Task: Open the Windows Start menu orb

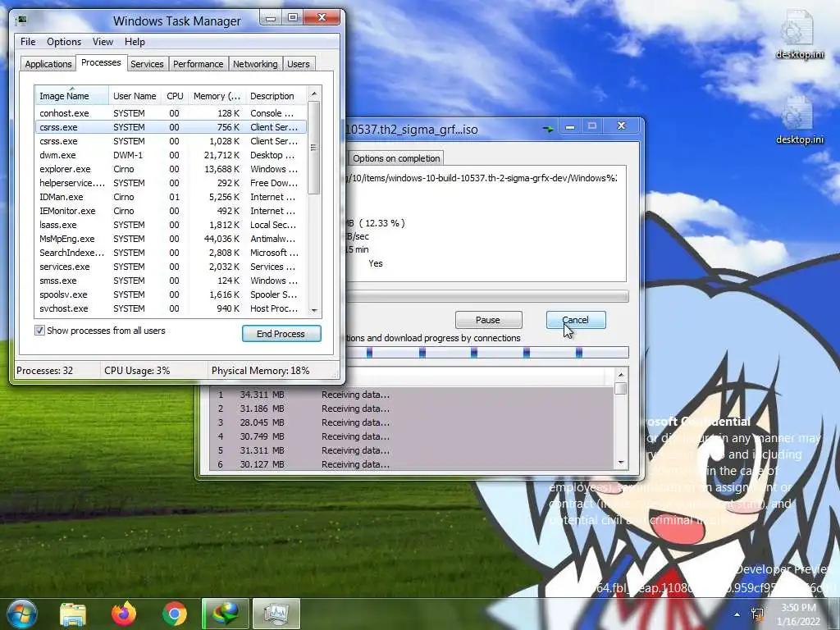Action: tap(21, 614)
